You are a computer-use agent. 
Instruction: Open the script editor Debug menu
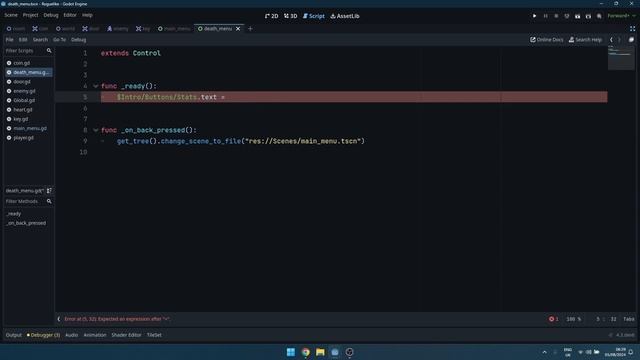[x=78, y=40]
